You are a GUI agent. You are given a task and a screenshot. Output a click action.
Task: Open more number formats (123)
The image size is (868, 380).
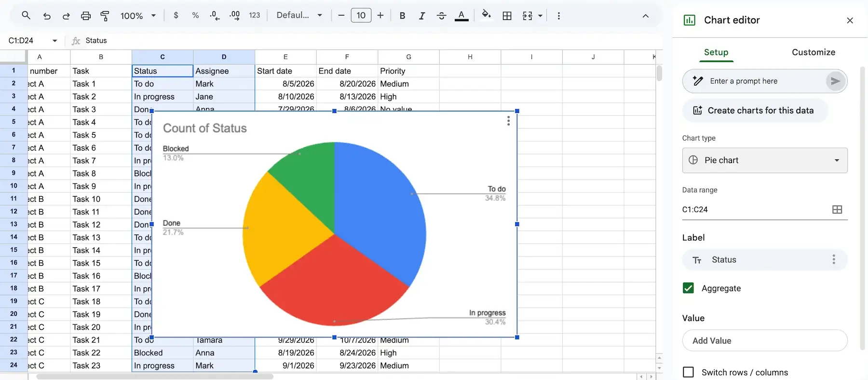(x=255, y=15)
